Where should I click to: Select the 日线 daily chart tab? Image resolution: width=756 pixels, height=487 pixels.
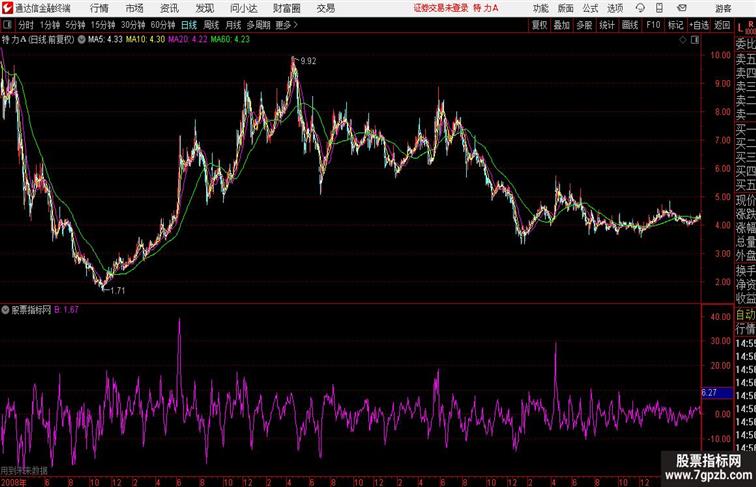click(189, 25)
